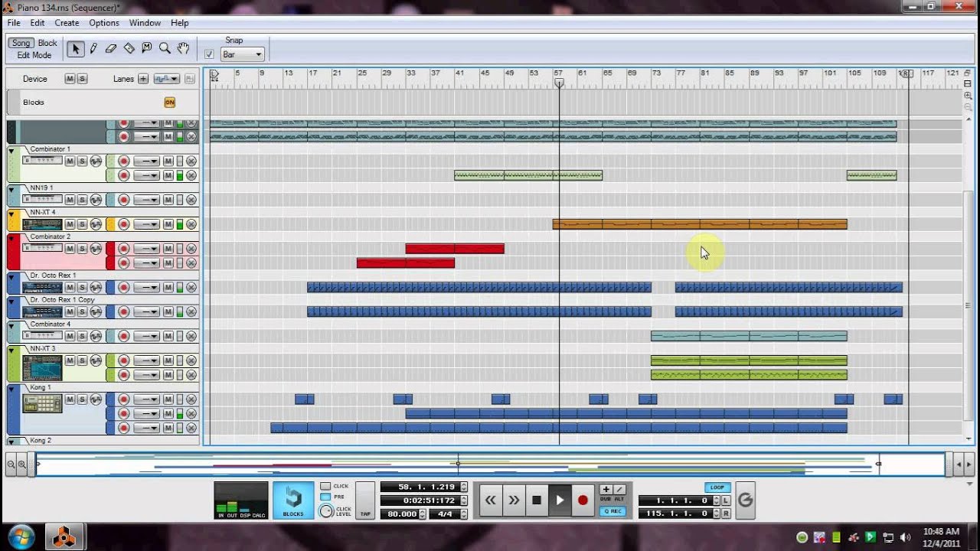Screen dimensions: 980x551
Task: Add a new lane with the plus button
Action: [142, 79]
